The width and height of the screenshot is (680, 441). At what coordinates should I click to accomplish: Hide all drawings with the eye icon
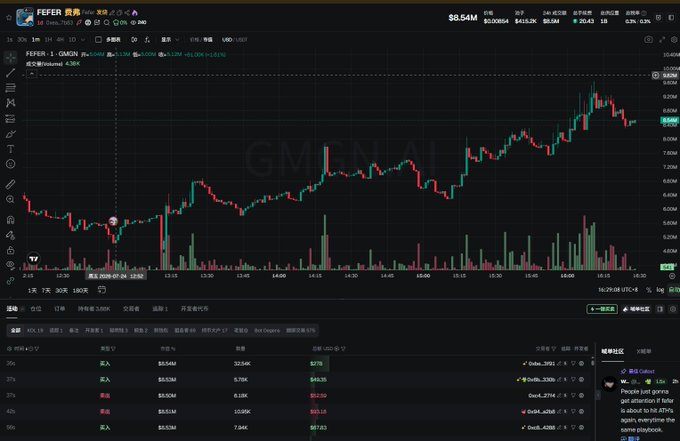(10, 265)
